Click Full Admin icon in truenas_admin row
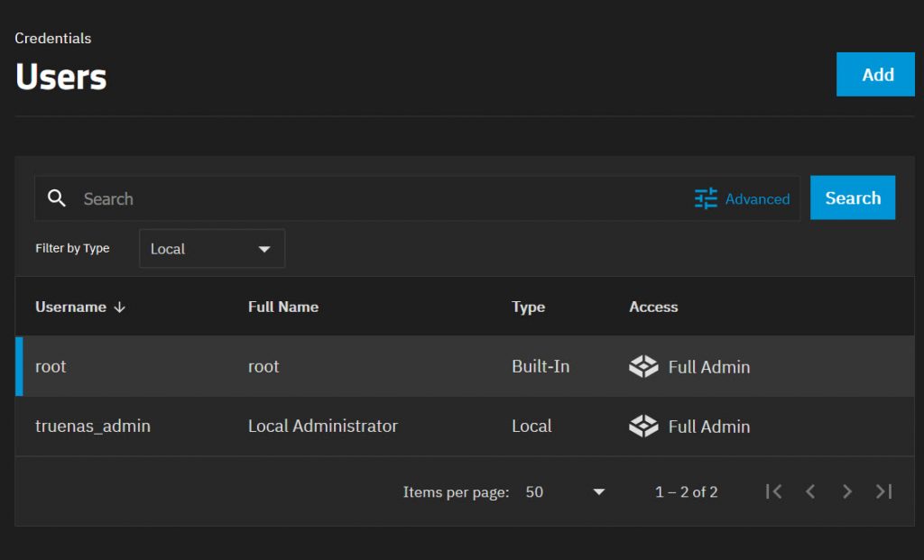 pyautogui.click(x=643, y=426)
